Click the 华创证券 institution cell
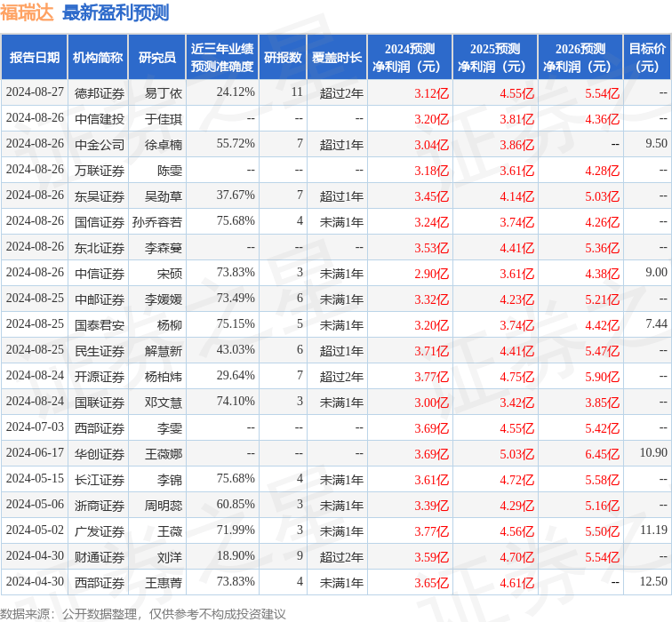 click(x=100, y=454)
